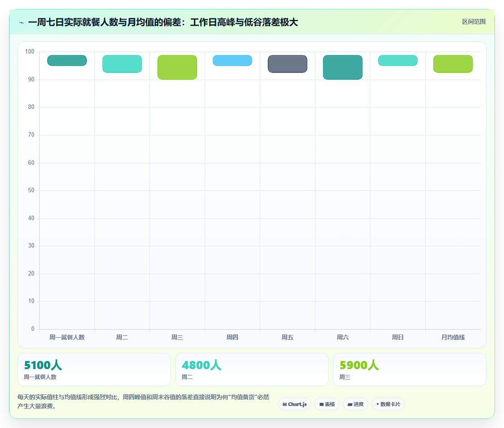504x428 pixels.
Task: Click the 周日 turquoise bar
Action: (398, 60)
